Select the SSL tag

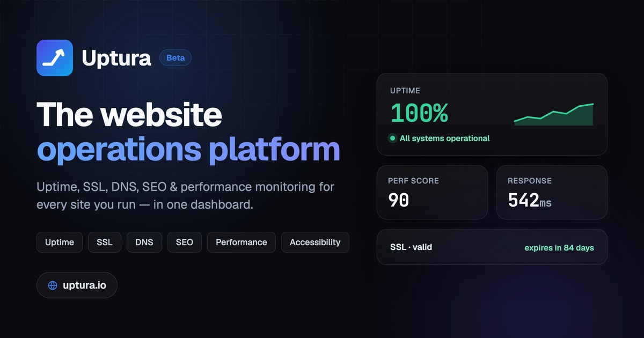(105, 243)
